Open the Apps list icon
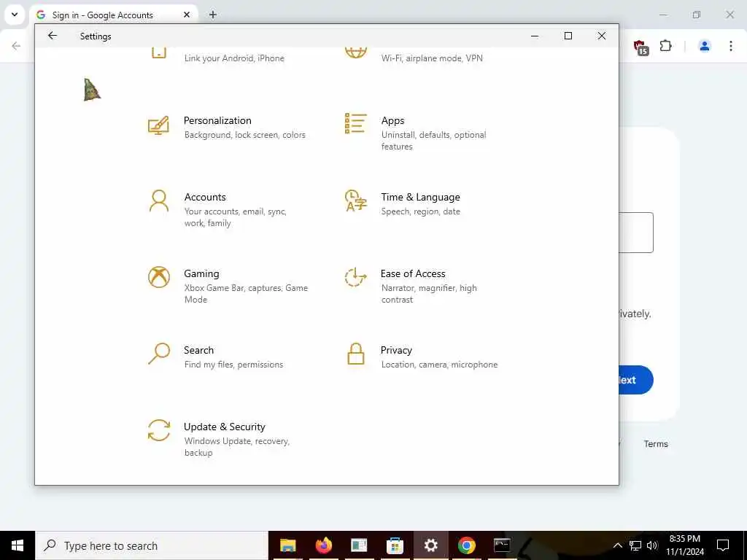This screenshot has height=560, width=747. pyautogui.click(x=355, y=123)
